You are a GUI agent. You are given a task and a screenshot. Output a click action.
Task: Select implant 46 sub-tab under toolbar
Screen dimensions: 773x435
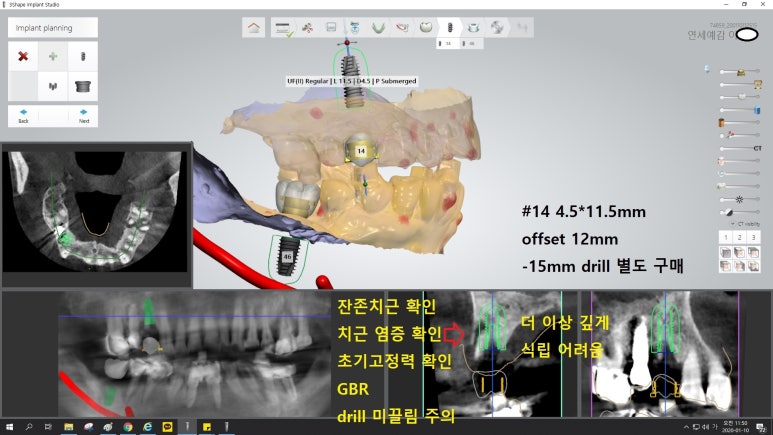coord(470,44)
